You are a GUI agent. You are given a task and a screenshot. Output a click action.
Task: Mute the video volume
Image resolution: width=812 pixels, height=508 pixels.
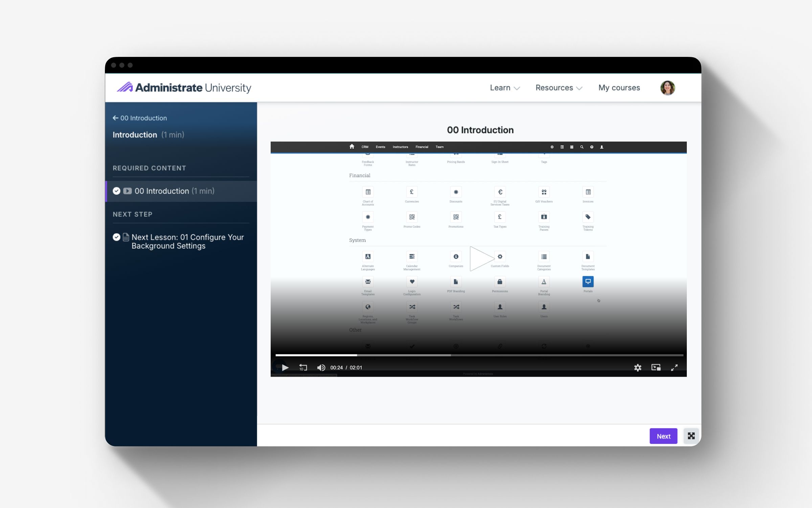321,367
